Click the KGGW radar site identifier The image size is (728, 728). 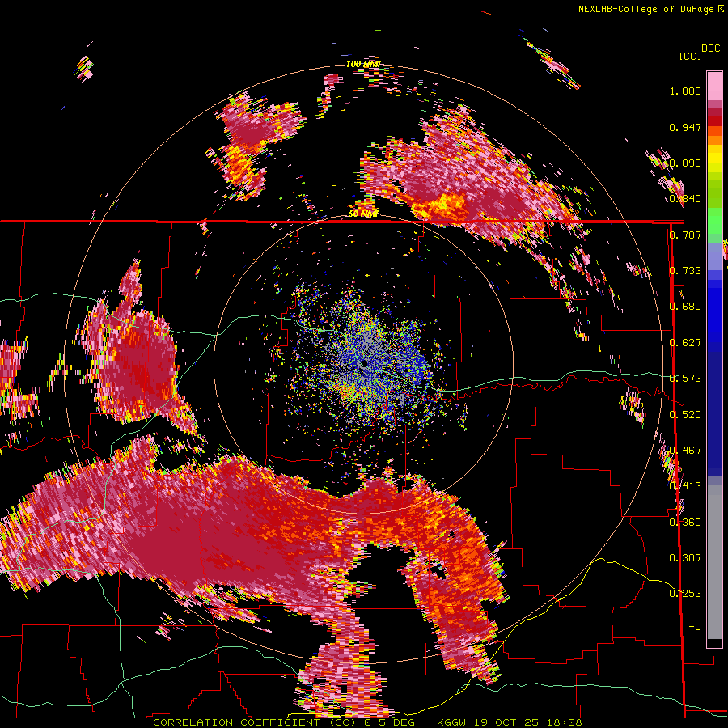(x=451, y=722)
